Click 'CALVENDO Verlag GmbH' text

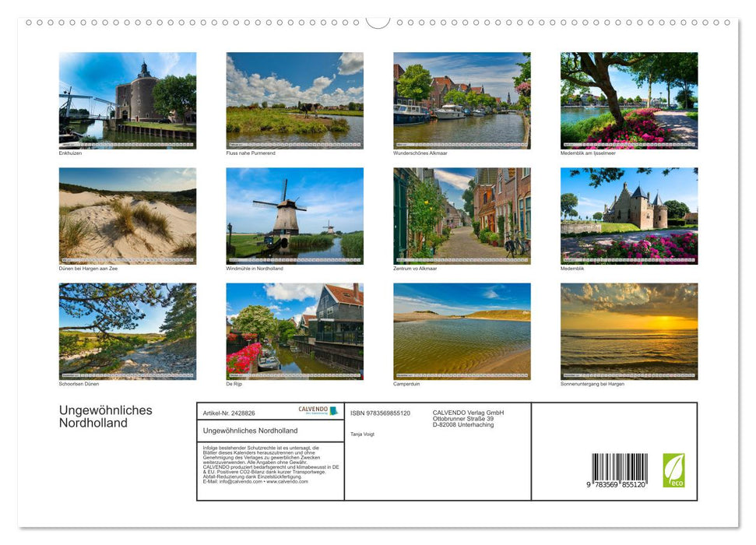pos(468,413)
